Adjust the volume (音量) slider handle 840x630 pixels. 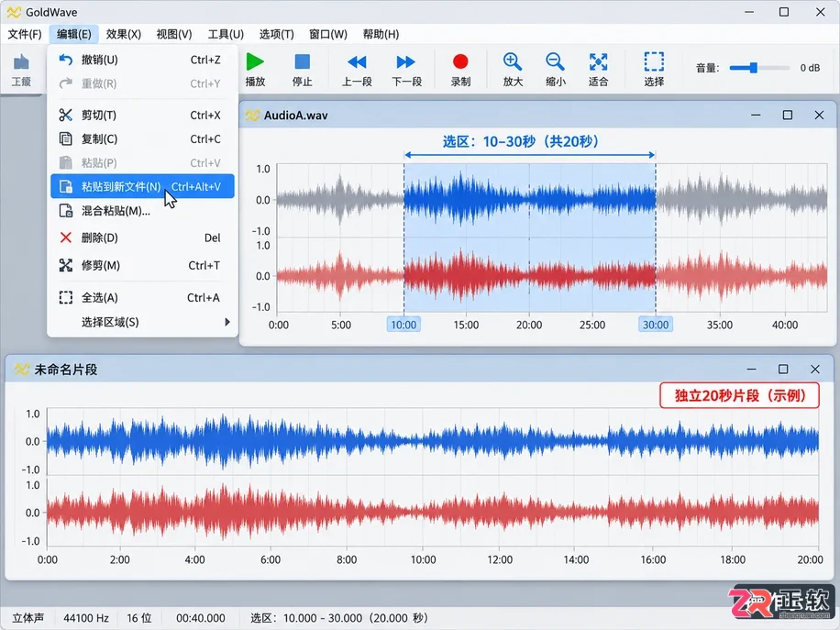point(753,68)
